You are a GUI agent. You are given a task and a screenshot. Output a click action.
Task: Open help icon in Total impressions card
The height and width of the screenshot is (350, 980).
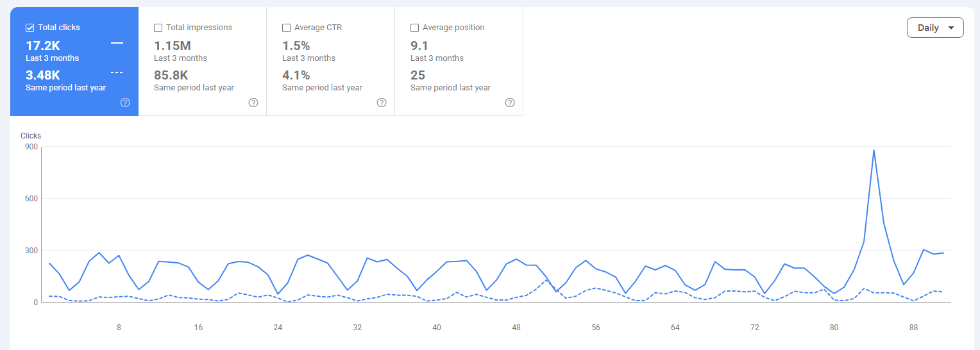253,103
